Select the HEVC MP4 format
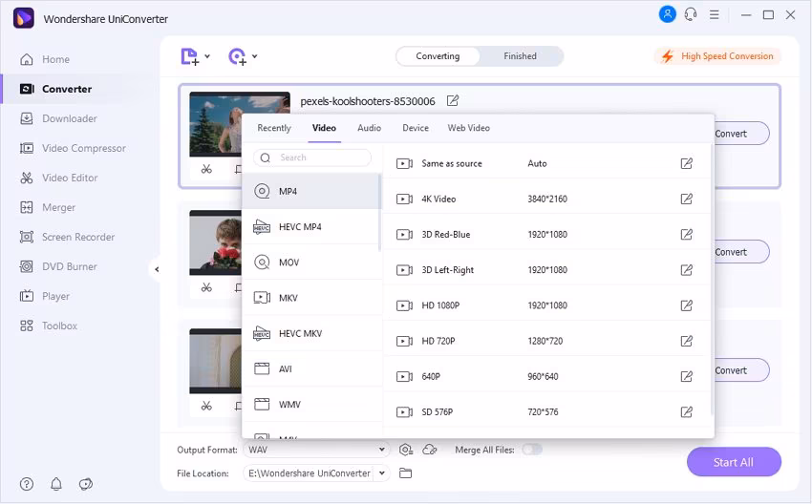The height and width of the screenshot is (504, 812). pos(311,226)
